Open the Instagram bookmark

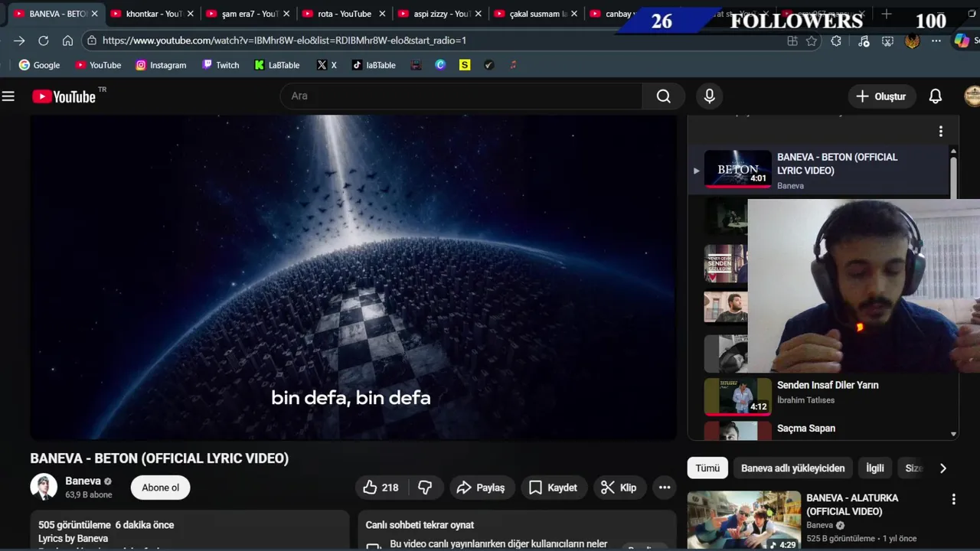[161, 65]
